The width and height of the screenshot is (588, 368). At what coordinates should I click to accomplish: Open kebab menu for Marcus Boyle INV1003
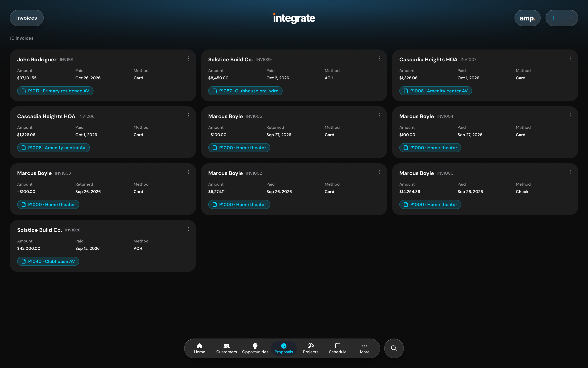(x=189, y=172)
